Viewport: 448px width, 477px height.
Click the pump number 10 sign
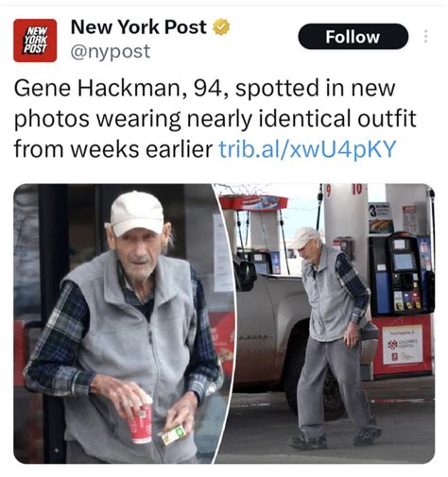[356, 189]
